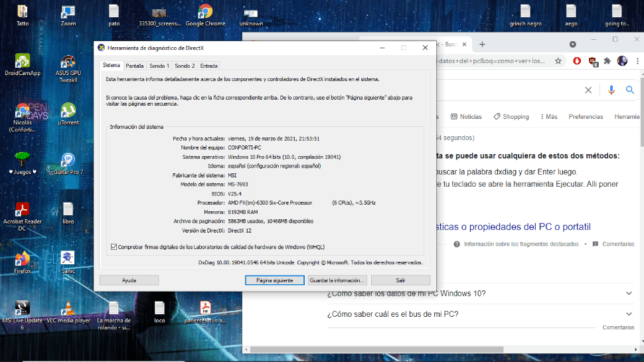The image size is (644, 362).
Task: Open the Entrada tab
Action: [208, 66]
